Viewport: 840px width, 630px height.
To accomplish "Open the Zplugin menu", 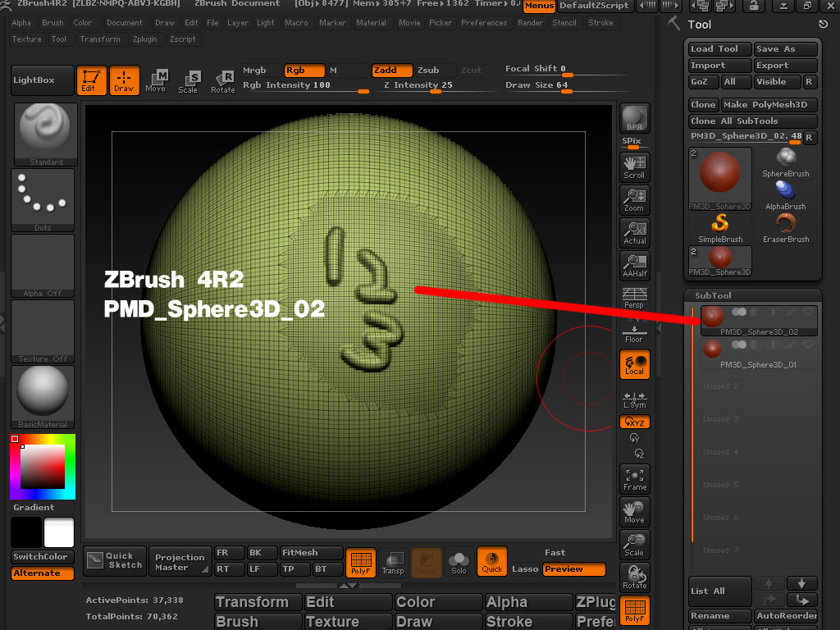I will tap(144, 39).
